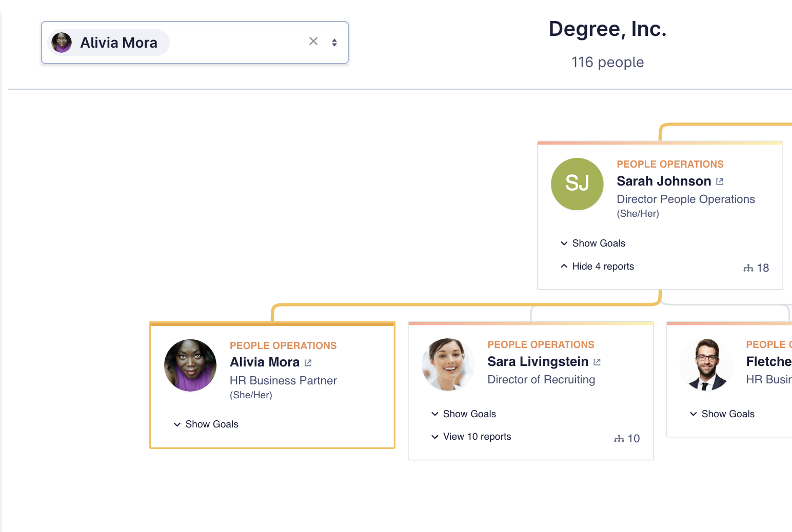Viewport: 792px width, 532px height.
Task: Clear Alivia Mora from the search selector
Action: (x=313, y=42)
